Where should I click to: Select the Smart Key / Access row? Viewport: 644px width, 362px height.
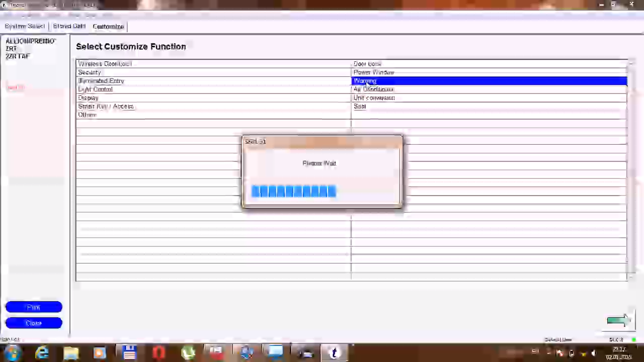(213, 107)
